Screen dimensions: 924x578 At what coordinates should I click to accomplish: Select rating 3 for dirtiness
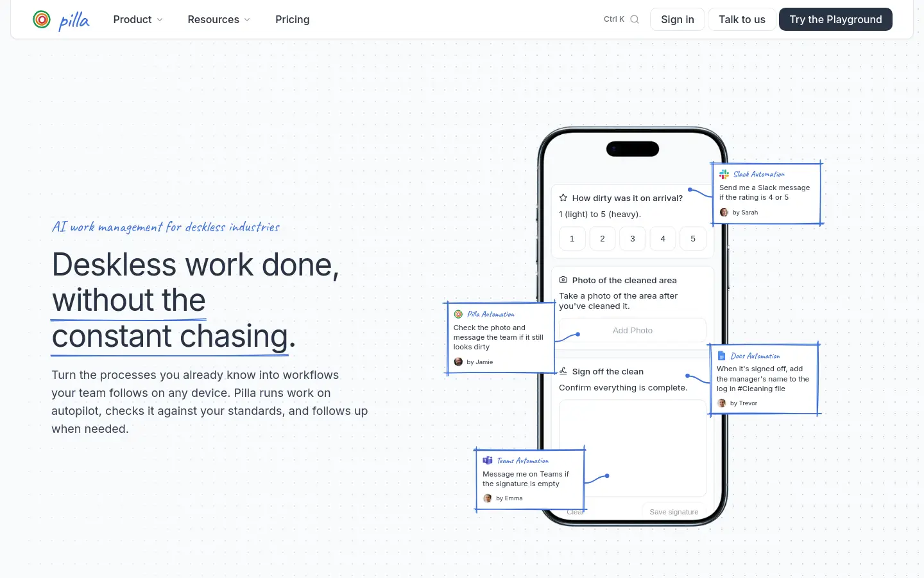point(633,239)
